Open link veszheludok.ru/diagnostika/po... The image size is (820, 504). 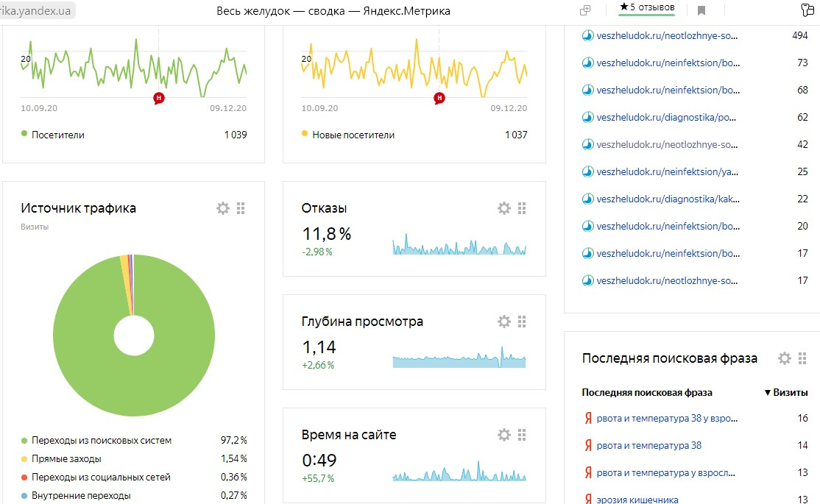666,117
